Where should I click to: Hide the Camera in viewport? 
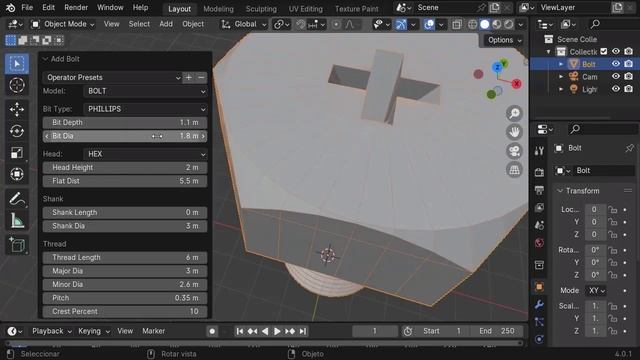[x=616, y=76]
